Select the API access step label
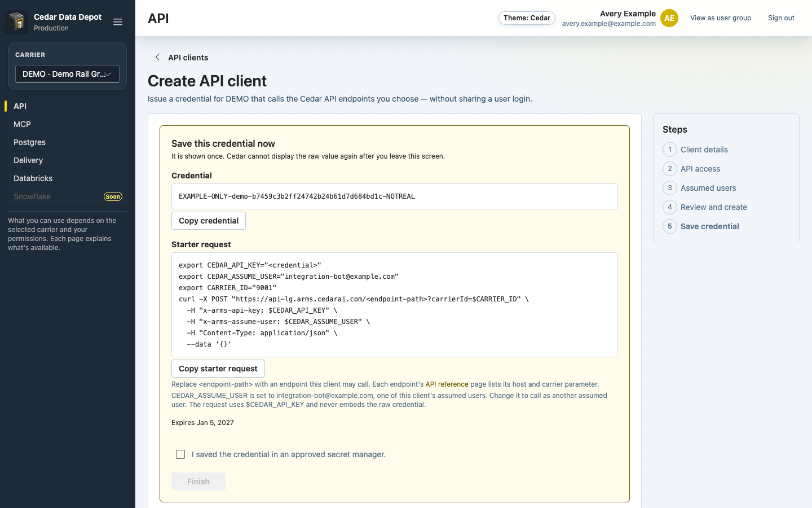 pyautogui.click(x=700, y=169)
